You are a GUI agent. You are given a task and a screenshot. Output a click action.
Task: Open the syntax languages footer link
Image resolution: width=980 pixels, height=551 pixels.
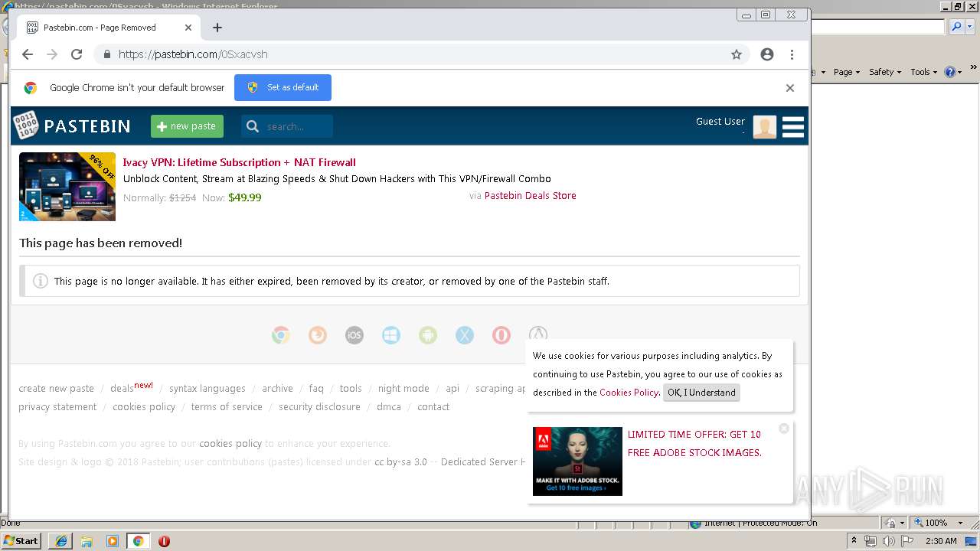pos(207,389)
